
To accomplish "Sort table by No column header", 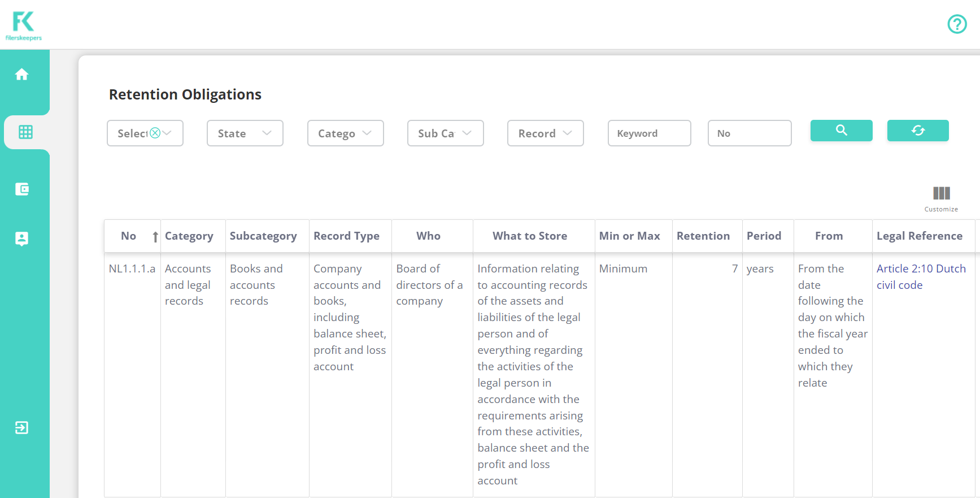I will pos(129,236).
